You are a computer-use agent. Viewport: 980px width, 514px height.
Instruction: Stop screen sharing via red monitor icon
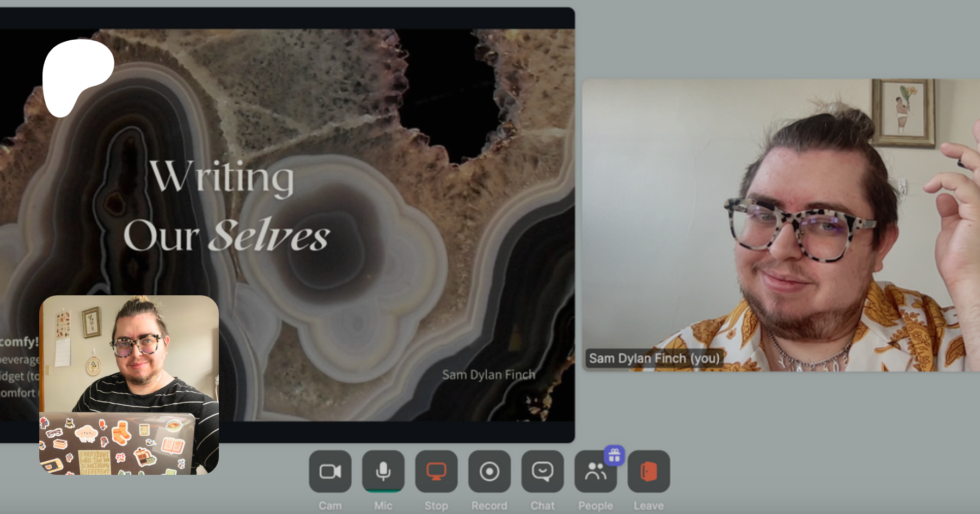[436, 471]
